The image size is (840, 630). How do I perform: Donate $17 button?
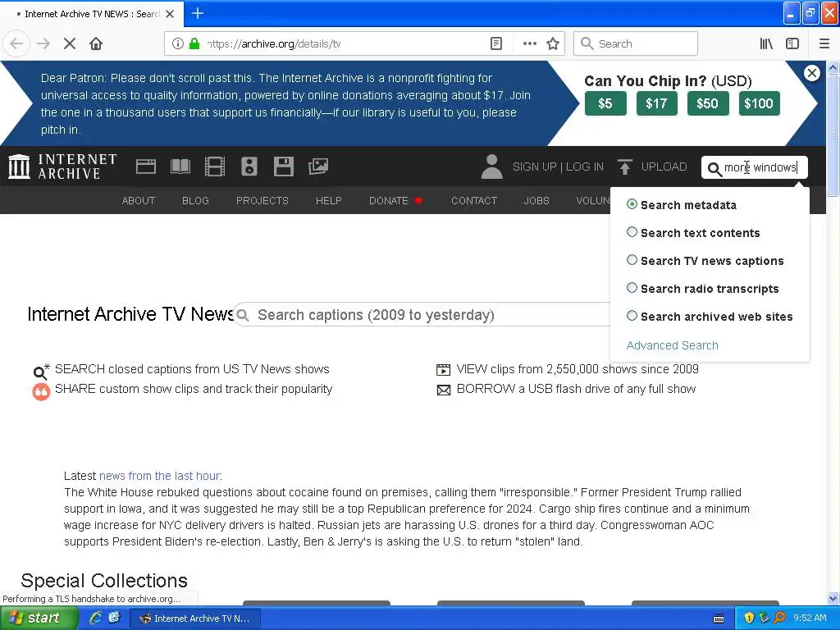tap(657, 103)
